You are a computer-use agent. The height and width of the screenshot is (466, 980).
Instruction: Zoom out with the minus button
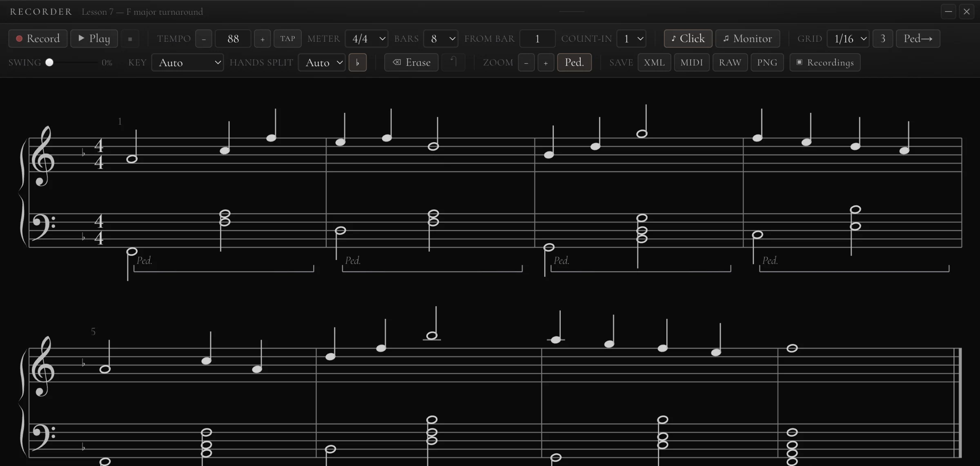coord(526,62)
